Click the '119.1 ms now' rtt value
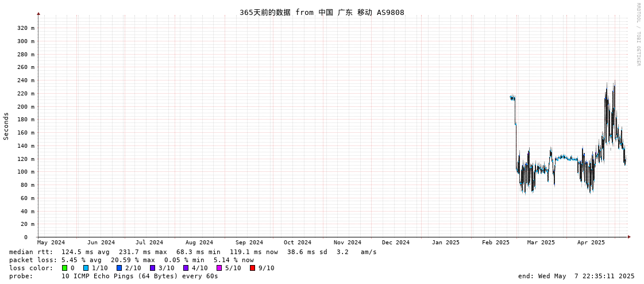 coord(254,252)
